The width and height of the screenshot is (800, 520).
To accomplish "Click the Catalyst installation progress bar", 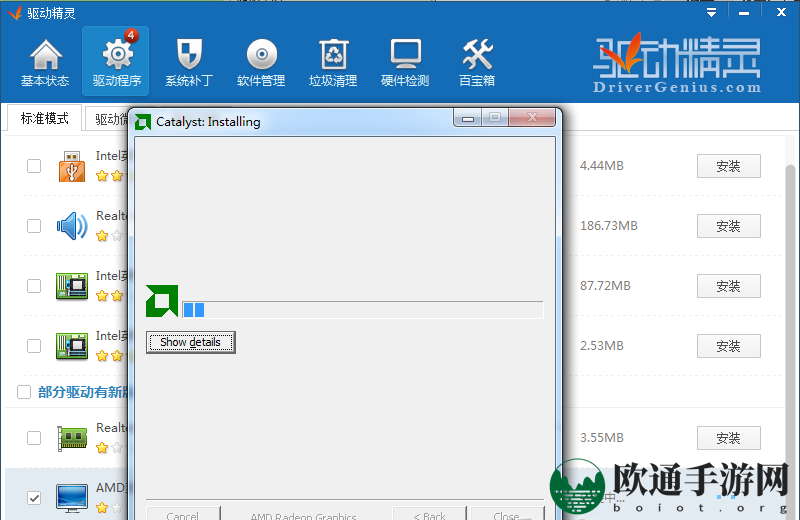I will tap(363, 310).
